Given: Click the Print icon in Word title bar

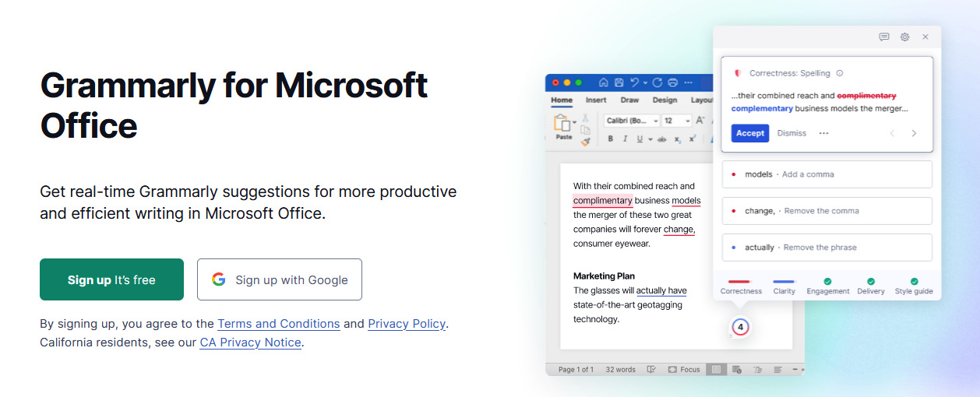Looking at the screenshot, I should [x=672, y=83].
